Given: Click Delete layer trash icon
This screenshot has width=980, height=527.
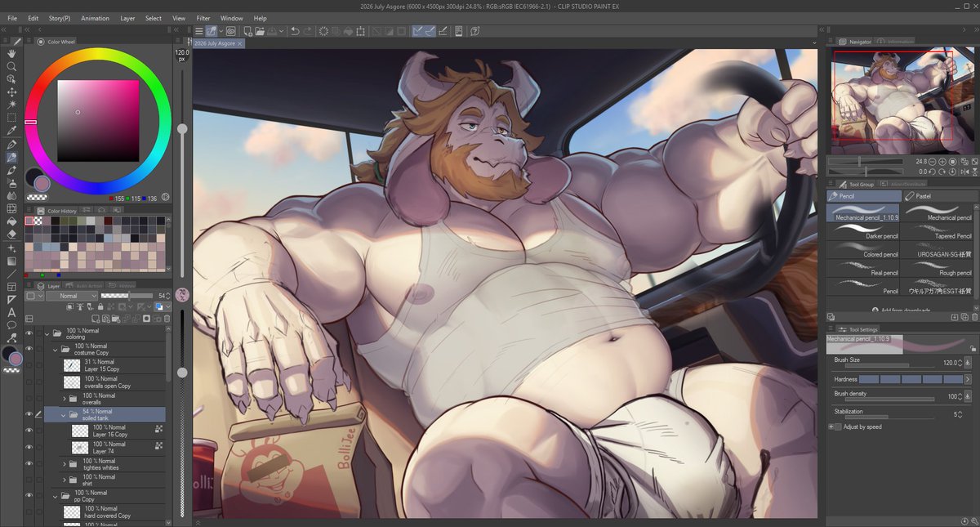Looking at the screenshot, I should tap(166, 319).
